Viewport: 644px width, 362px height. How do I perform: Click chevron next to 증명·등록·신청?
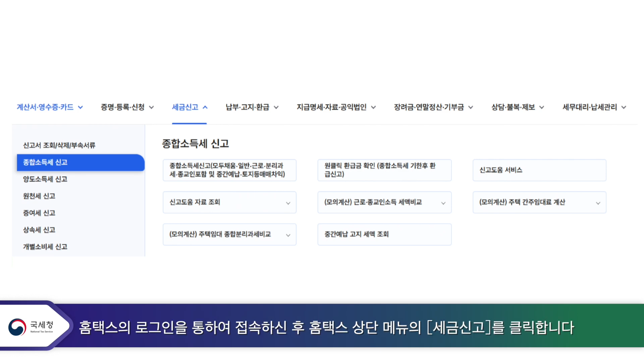pyautogui.click(x=151, y=108)
